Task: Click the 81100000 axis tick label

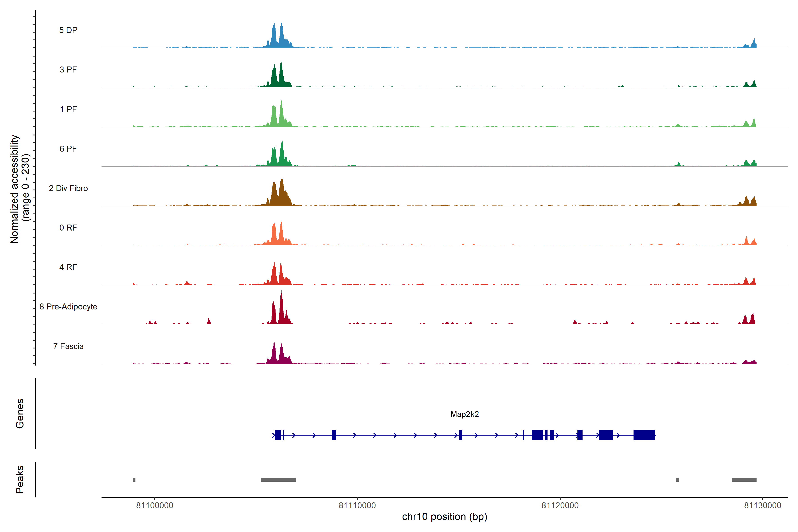Action: coord(155,506)
